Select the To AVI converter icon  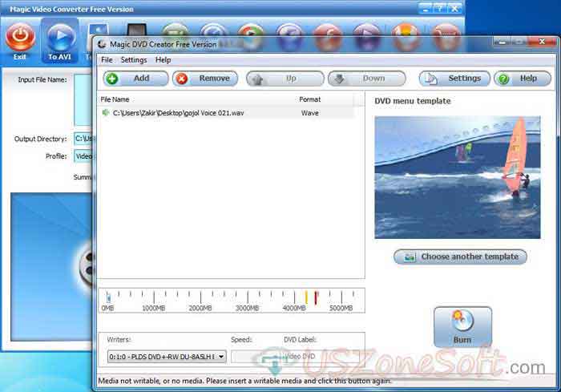click(x=60, y=41)
